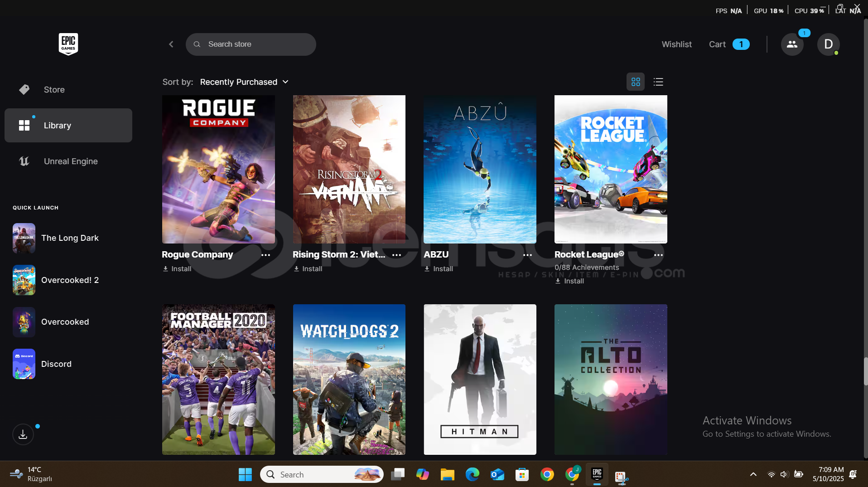Open the account profile avatar D
Image resolution: width=868 pixels, height=487 pixels.
point(828,44)
